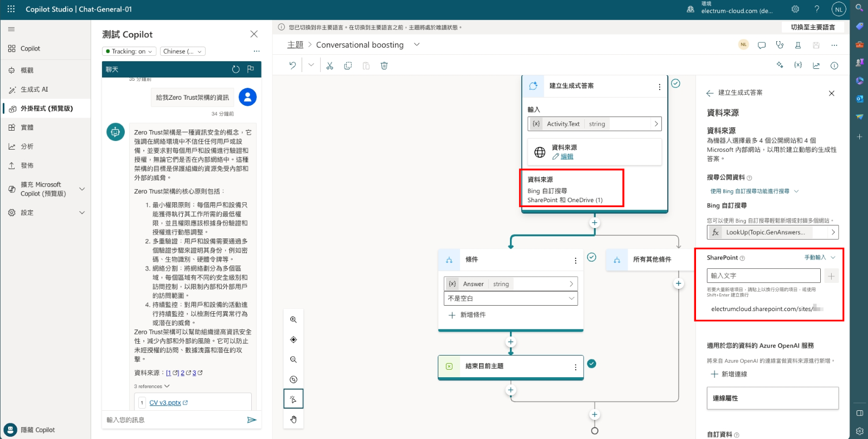The height and width of the screenshot is (439, 868).
Task: Click the copy icon in toolbar
Action: tap(348, 66)
